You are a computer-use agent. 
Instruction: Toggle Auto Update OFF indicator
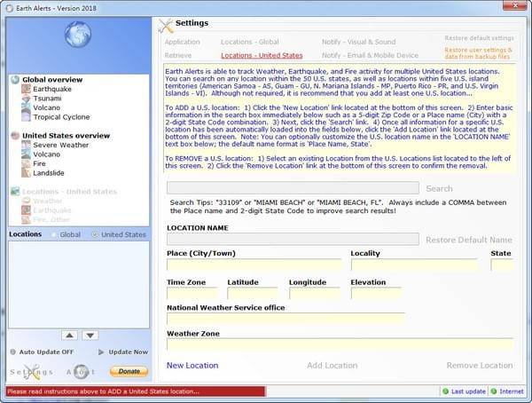pyautogui.click(x=12, y=352)
